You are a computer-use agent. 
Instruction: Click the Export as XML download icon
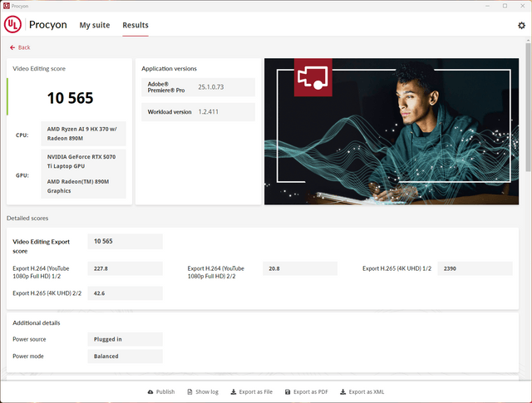(343, 392)
